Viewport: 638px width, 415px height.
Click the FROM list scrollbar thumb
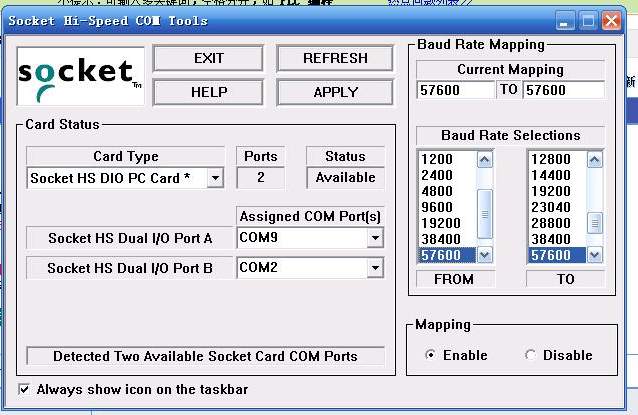coord(484,214)
